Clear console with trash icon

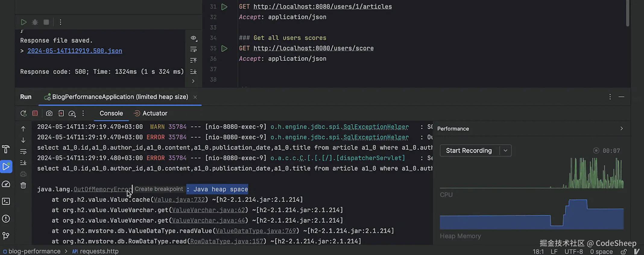23,185
